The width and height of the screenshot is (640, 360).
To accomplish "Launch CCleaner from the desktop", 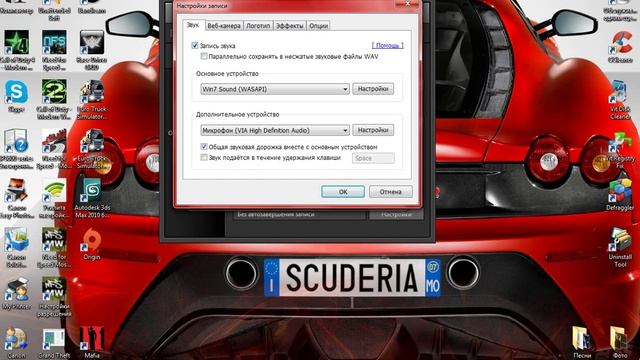I will [x=620, y=43].
